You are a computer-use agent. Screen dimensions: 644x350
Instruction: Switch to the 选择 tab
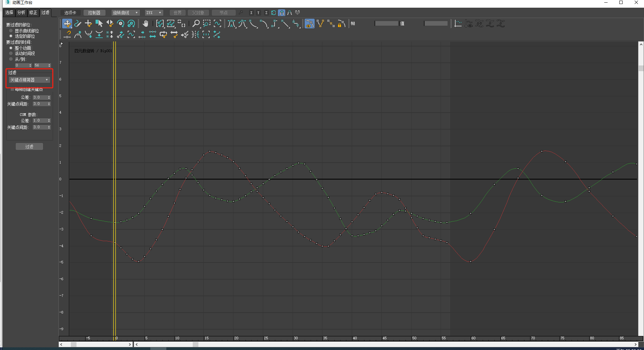9,13
